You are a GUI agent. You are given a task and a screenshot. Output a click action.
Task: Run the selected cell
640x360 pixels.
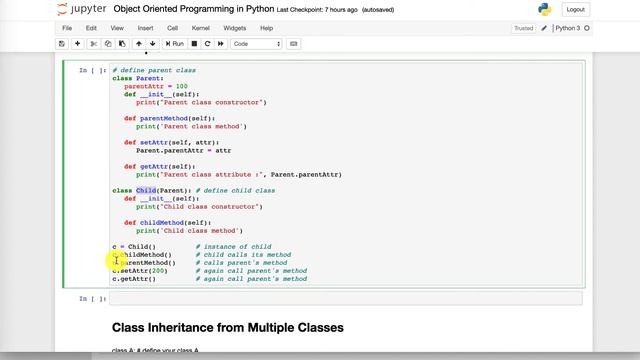[x=175, y=44]
